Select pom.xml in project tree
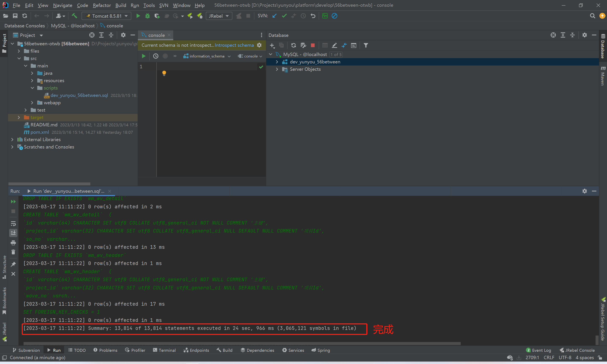This screenshot has height=364, width=607. click(x=39, y=132)
